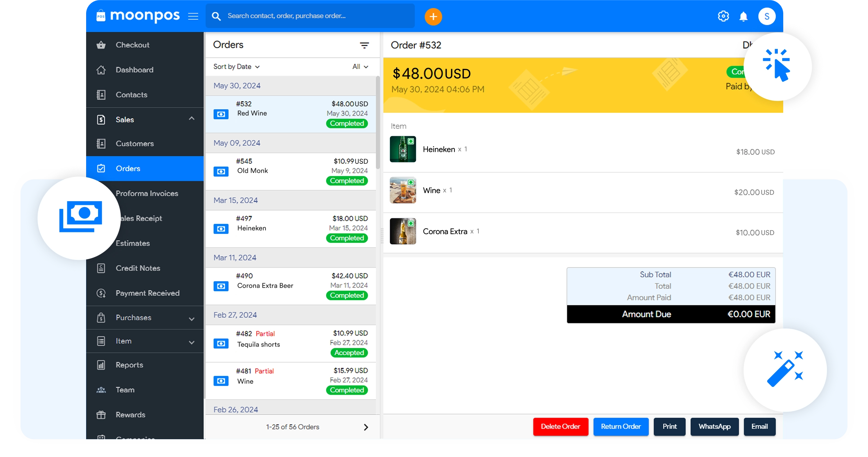Expand the Purchases menu section
Screen dimensions: 868x457
(191, 318)
